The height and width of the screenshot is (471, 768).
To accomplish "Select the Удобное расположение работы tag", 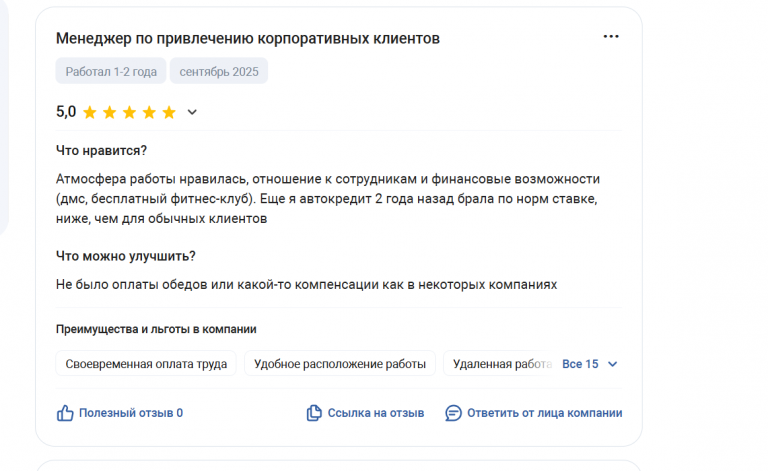I will [339, 364].
